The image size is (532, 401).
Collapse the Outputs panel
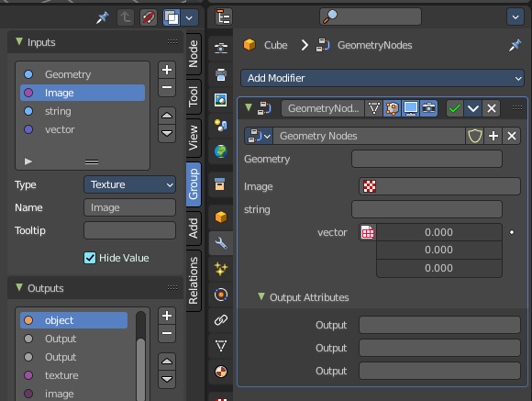19,287
